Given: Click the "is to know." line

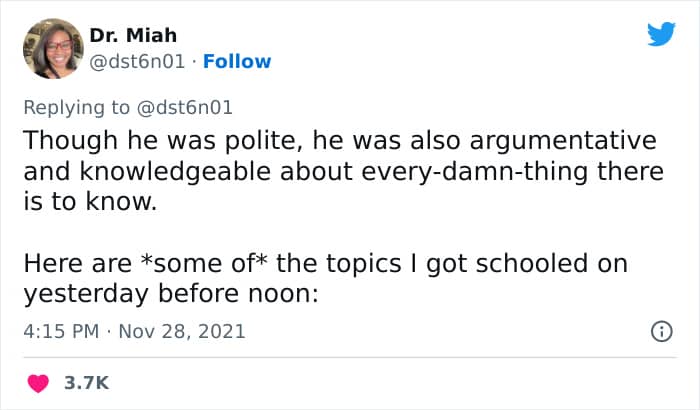Looking at the screenshot, I should (x=90, y=203).
